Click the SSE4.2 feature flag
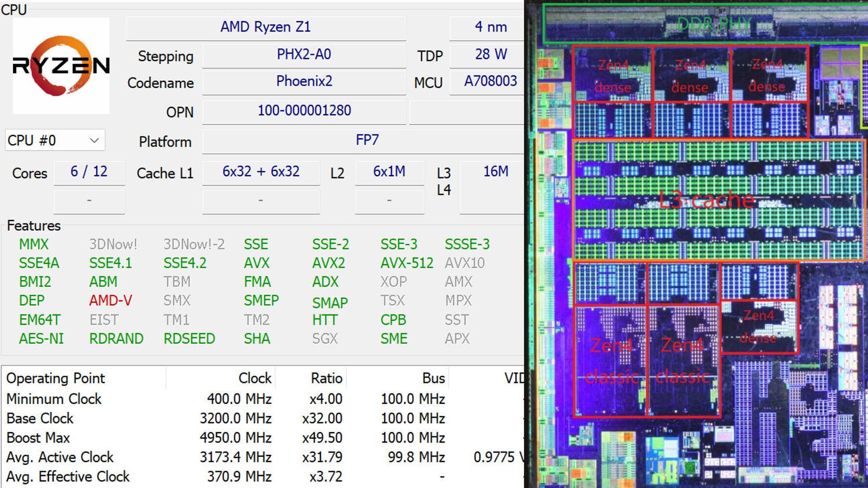This screenshot has width=868, height=488. pyautogui.click(x=185, y=264)
